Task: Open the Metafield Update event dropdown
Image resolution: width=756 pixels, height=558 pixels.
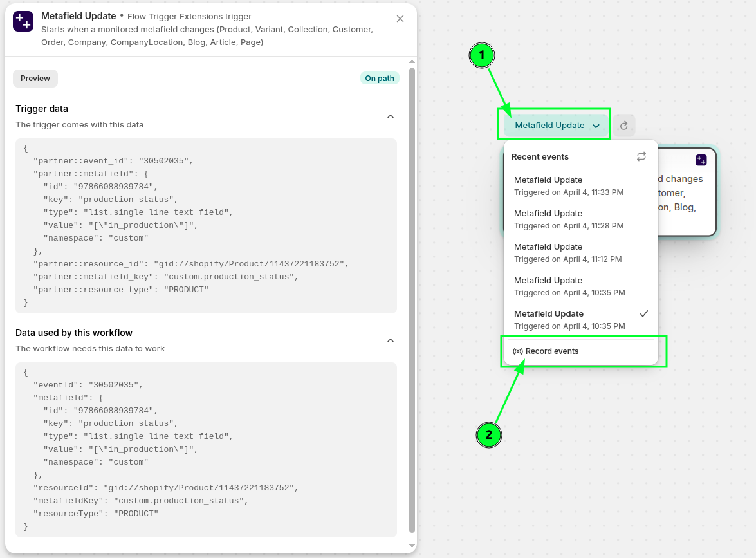Action: (557, 126)
